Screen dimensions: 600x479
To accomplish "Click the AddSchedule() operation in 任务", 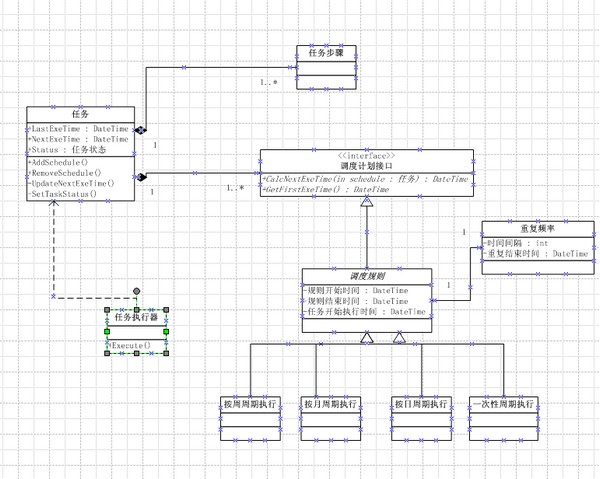I will 58,162.
